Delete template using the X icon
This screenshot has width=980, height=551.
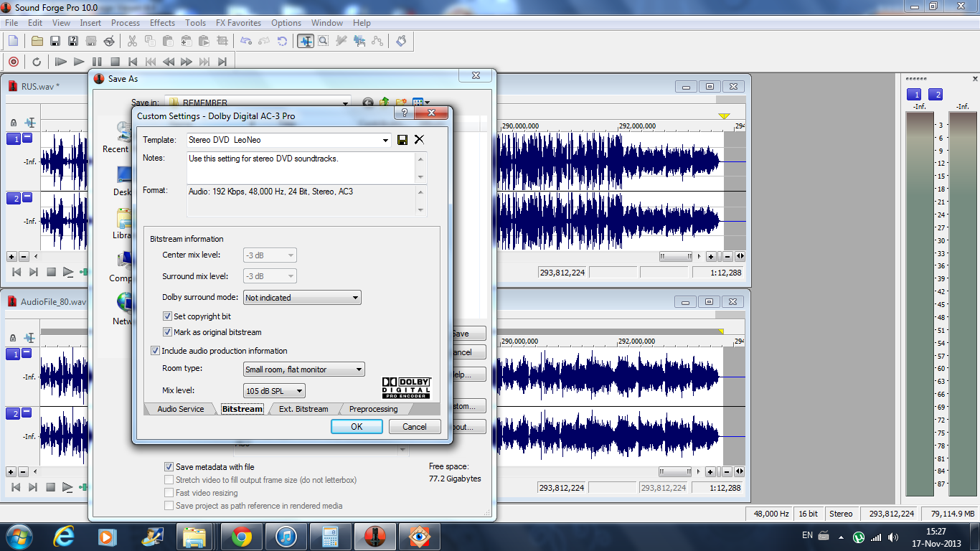(419, 140)
